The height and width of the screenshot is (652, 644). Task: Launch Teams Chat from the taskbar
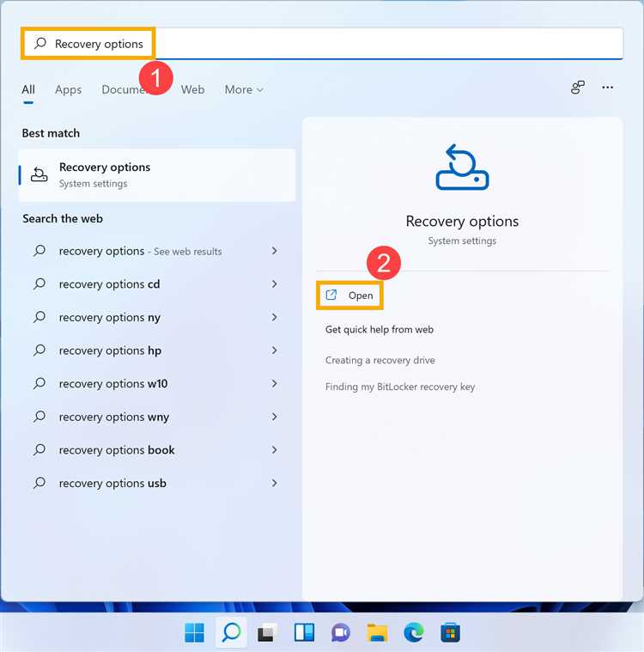pyautogui.click(x=341, y=633)
